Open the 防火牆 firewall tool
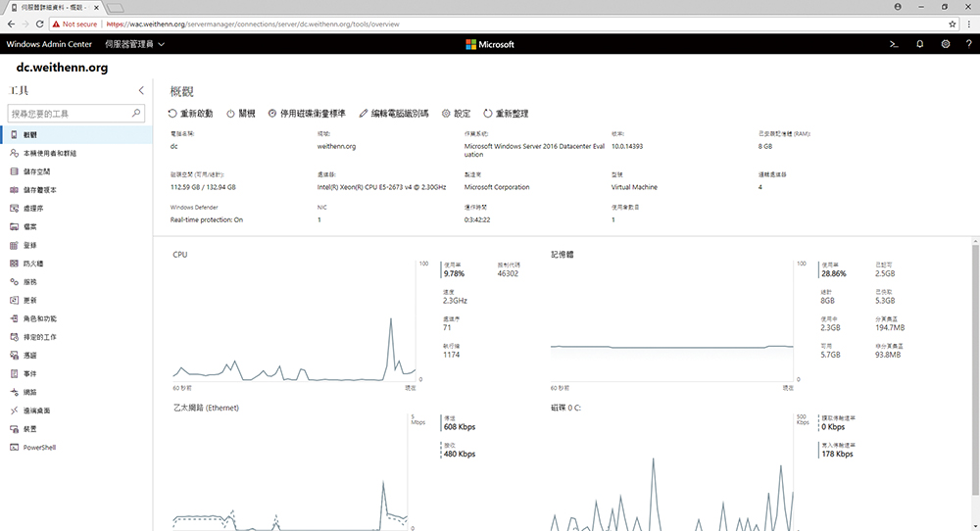This screenshot has width=980, height=531. 75,264
